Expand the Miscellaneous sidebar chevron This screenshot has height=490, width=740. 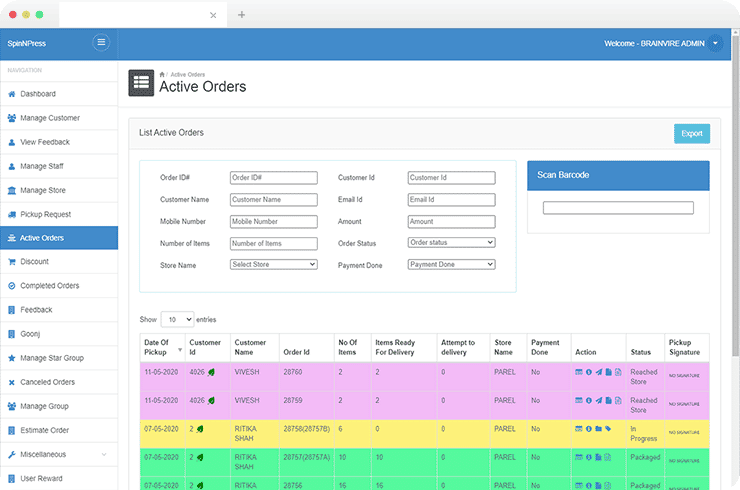point(104,455)
